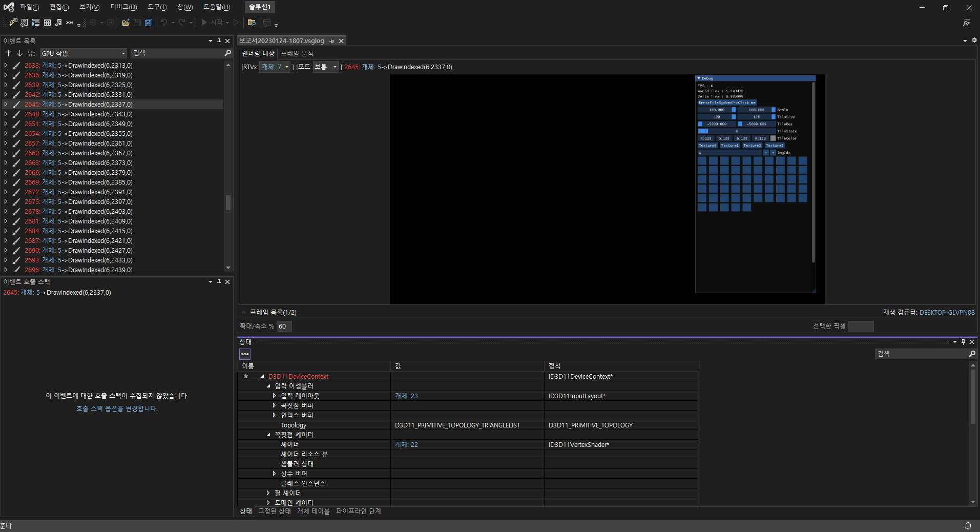Open the object table toolbar icon
The width and height of the screenshot is (980, 532).
[47, 23]
